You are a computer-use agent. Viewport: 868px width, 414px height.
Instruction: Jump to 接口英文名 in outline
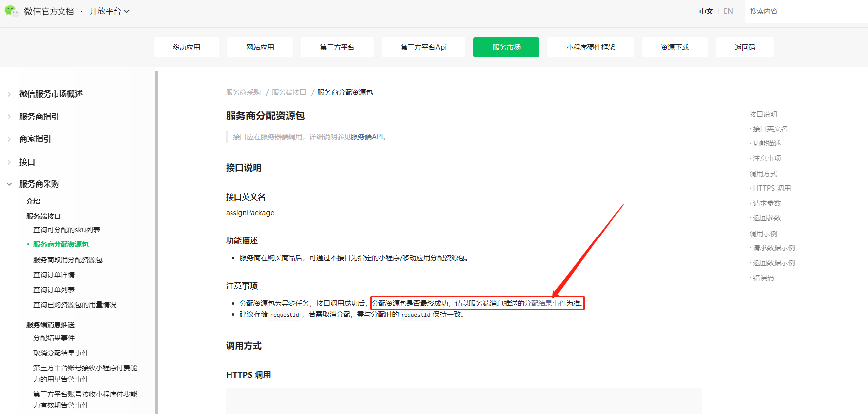(770, 129)
